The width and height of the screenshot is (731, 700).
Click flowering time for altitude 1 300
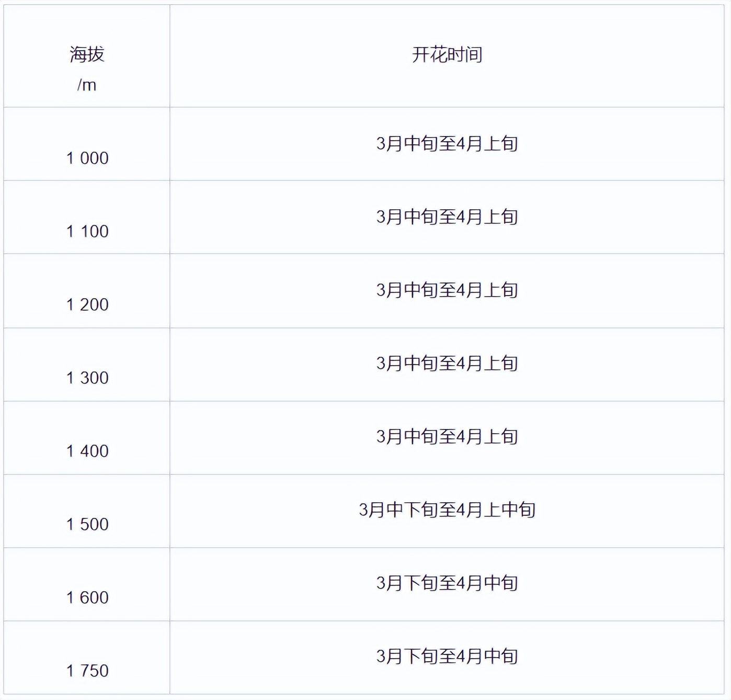(447, 365)
